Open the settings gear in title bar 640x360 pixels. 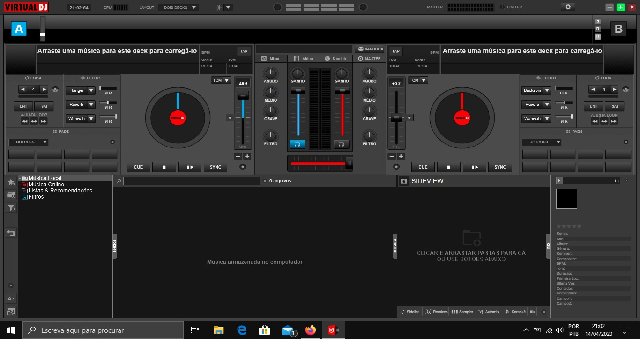(x=568, y=7)
